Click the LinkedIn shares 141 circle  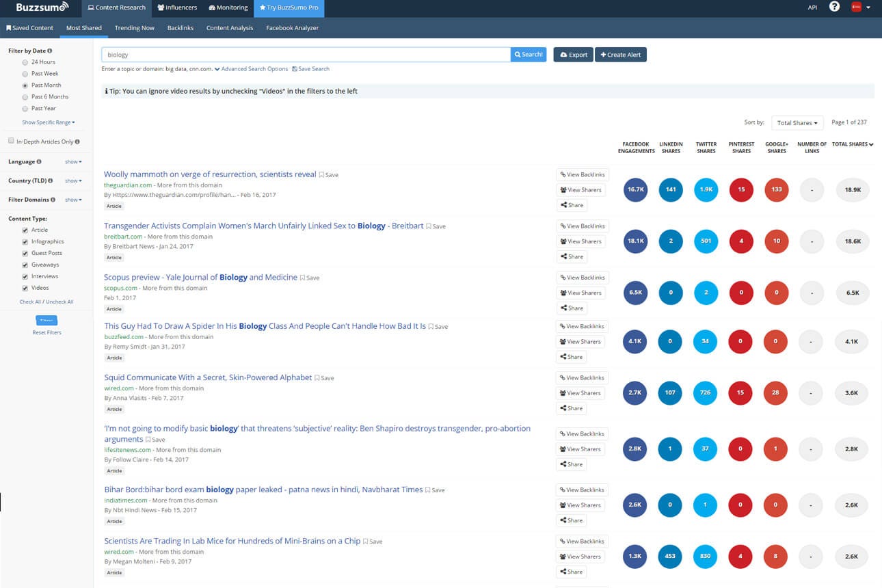[x=671, y=189]
